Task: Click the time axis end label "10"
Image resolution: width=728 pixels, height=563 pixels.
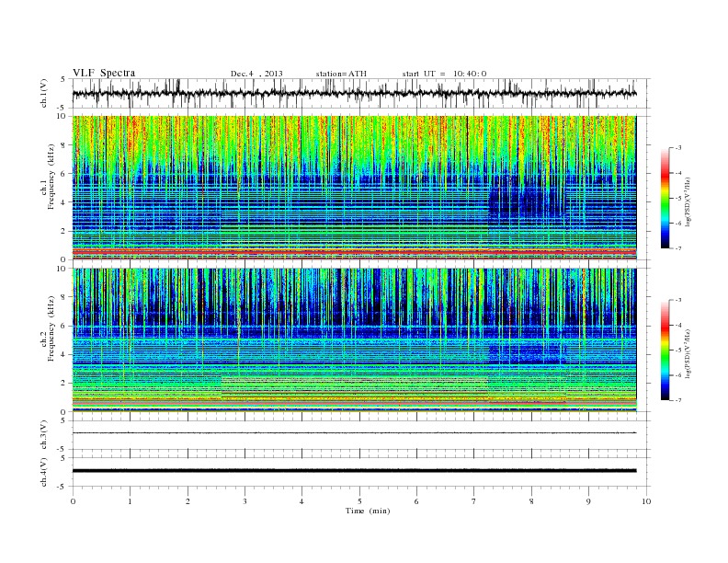Action: [646, 501]
